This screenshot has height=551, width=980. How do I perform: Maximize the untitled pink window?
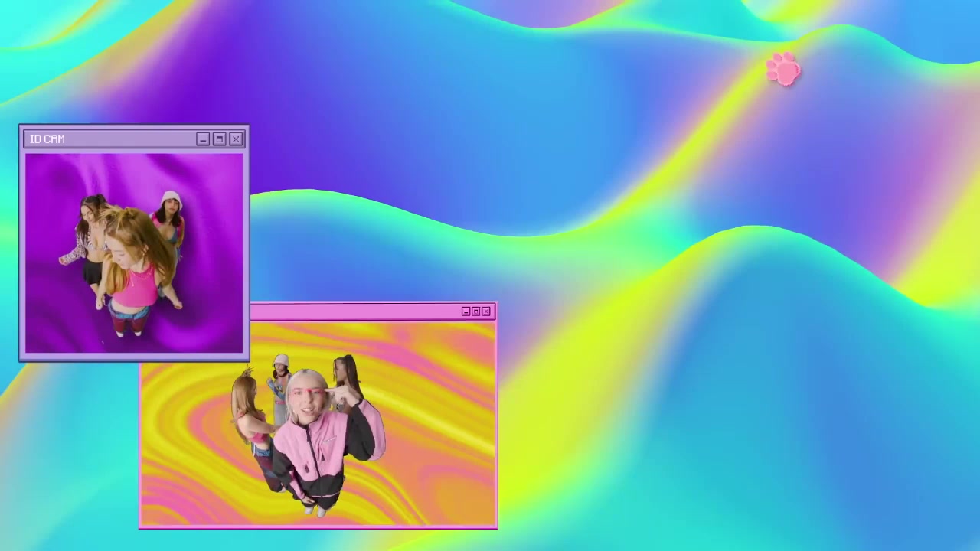tap(475, 311)
